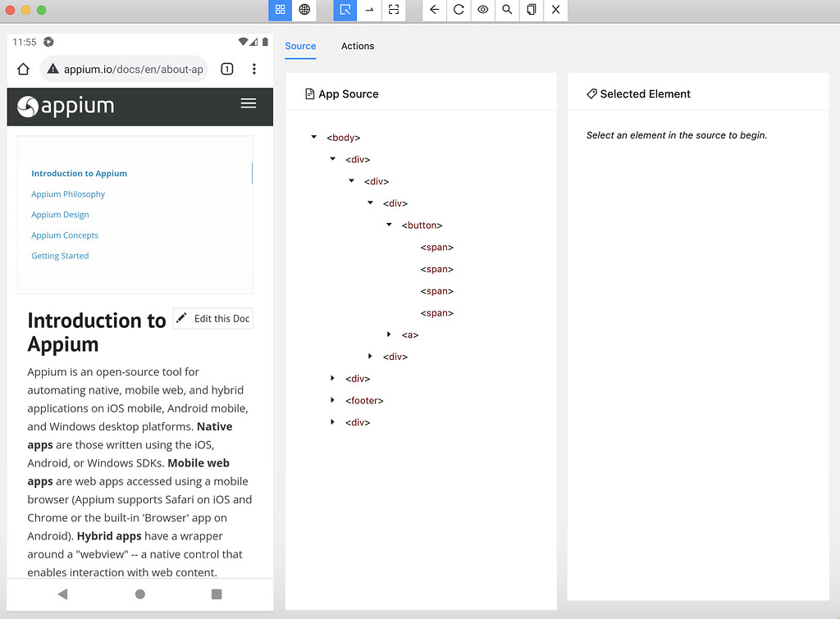Switch to the Actions tab
840x619 pixels.
pyautogui.click(x=358, y=47)
